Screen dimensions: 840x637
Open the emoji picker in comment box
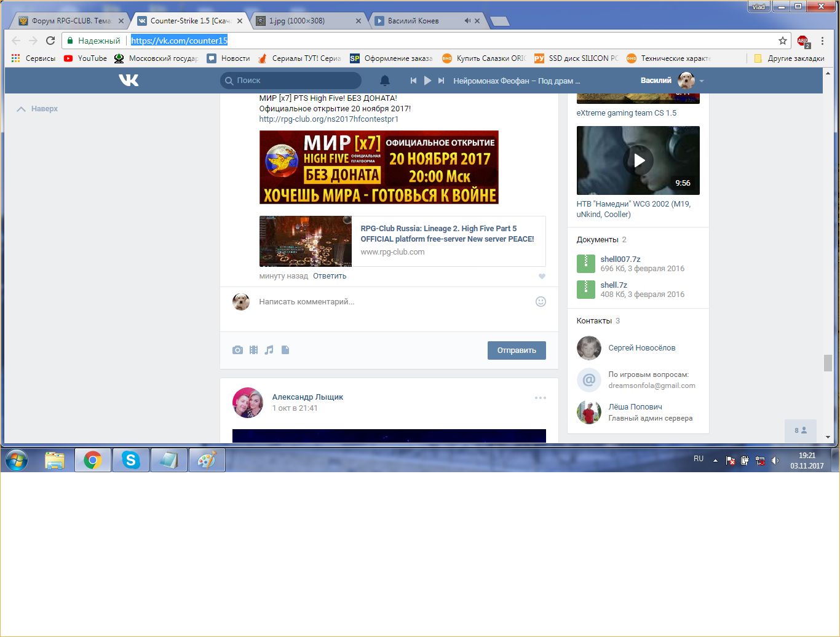(x=541, y=301)
